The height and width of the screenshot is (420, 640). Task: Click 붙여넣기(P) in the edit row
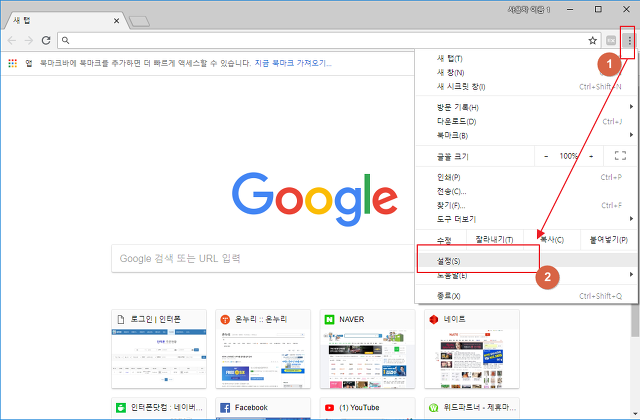[x=609, y=240]
